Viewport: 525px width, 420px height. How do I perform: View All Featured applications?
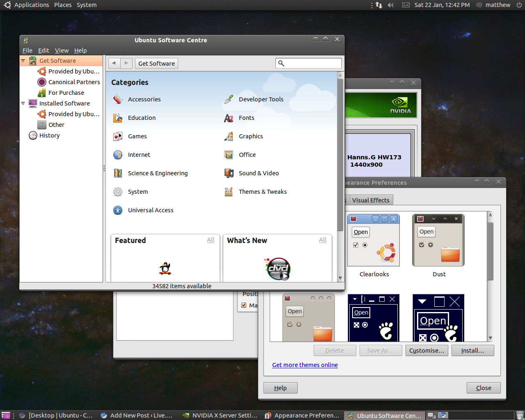pyautogui.click(x=211, y=240)
